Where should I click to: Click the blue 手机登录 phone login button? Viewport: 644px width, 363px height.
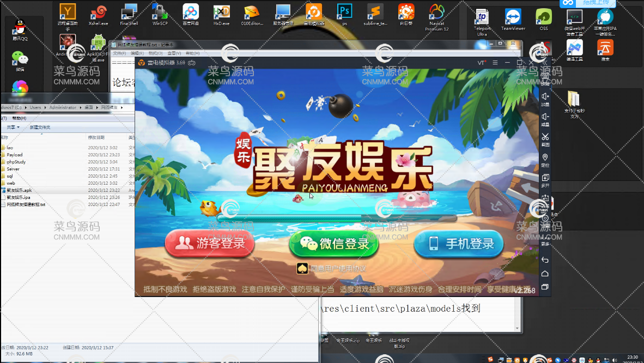[458, 244]
